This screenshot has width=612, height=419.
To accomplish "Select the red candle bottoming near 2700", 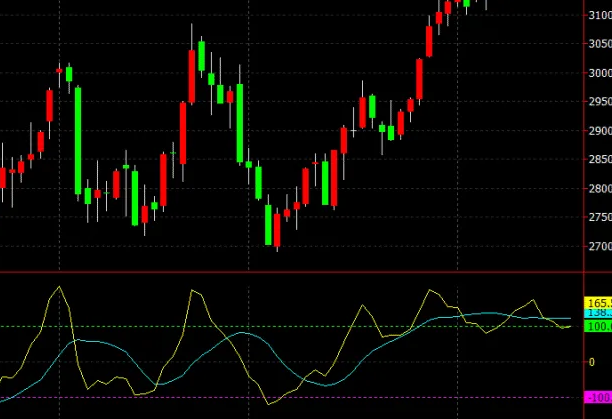I will [277, 230].
